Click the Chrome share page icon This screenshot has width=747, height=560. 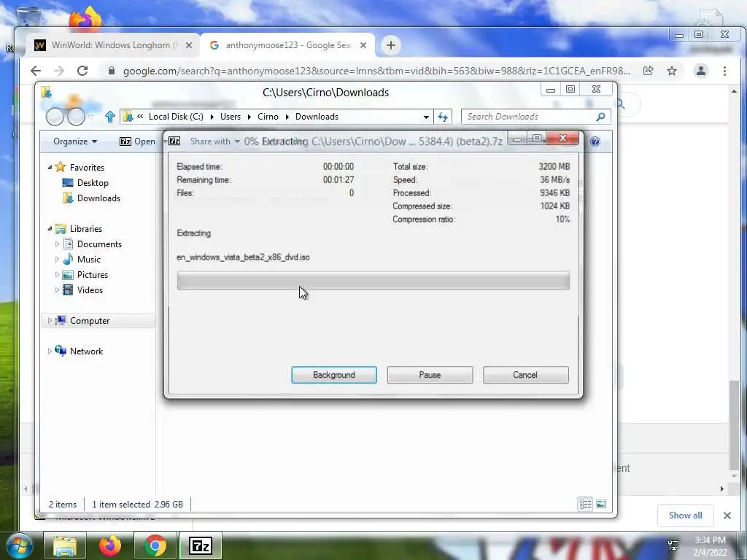649,71
